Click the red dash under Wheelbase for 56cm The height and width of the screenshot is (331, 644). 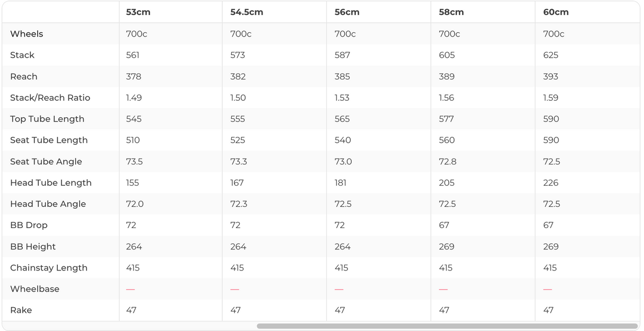pyautogui.click(x=339, y=289)
